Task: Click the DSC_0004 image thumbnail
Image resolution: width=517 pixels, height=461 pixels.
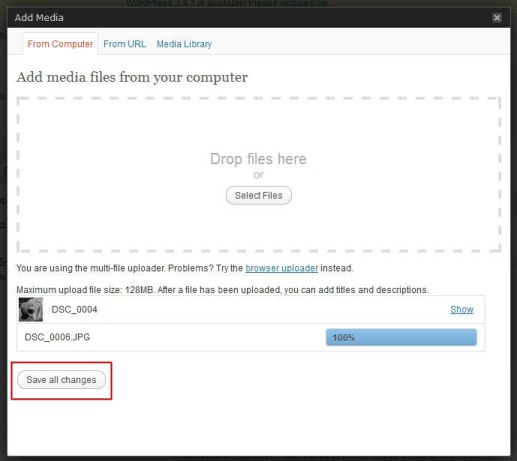Action: tap(31, 310)
